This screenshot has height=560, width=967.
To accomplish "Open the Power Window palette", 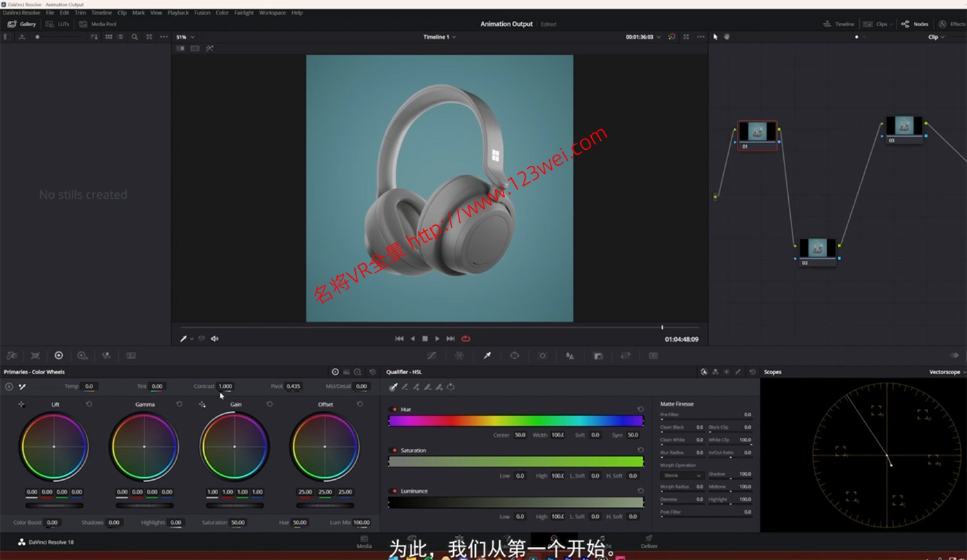I will click(x=515, y=356).
